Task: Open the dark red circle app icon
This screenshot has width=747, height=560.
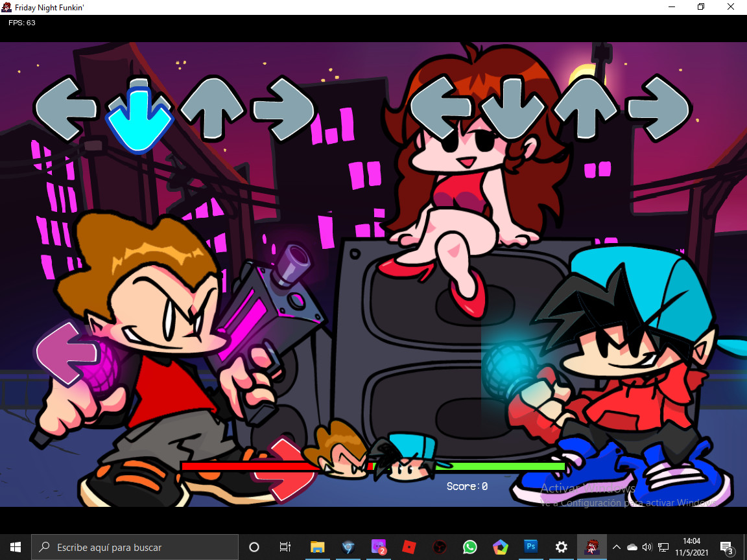Action: (439, 547)
